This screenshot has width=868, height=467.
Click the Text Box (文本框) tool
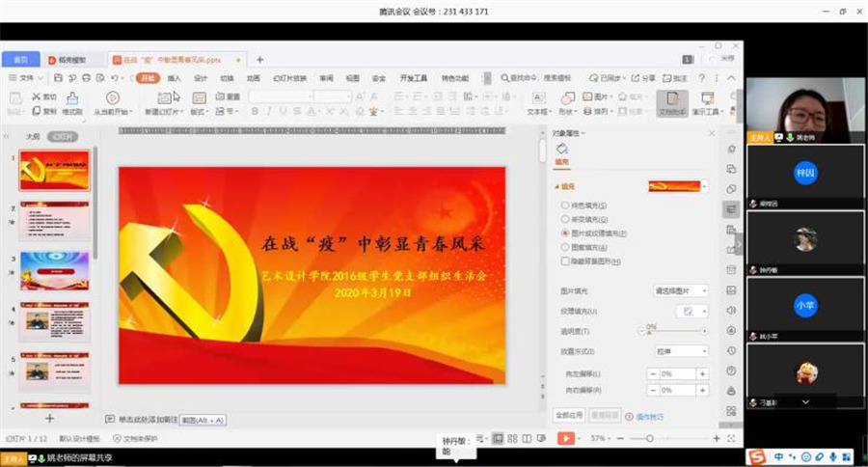point(538,100)
